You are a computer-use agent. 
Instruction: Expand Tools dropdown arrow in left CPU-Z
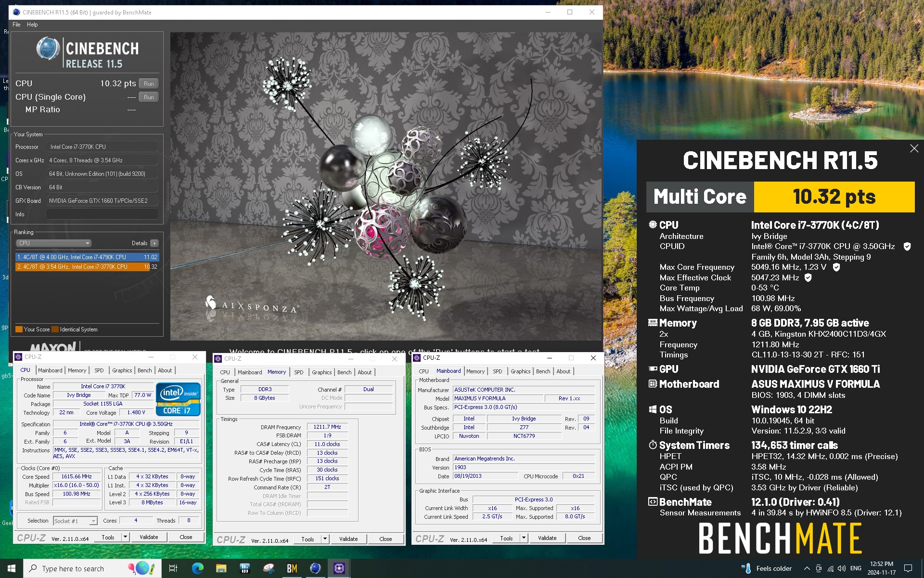[x=125, y=537]
